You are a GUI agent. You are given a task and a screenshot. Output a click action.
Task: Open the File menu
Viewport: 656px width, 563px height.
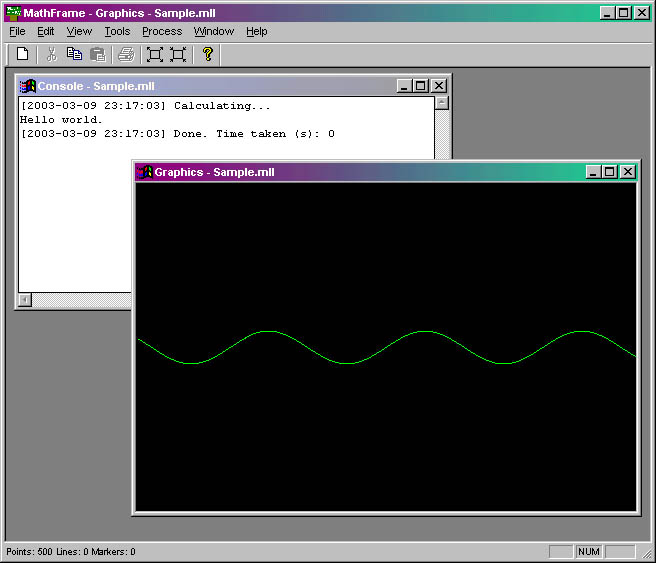point(17,31)
